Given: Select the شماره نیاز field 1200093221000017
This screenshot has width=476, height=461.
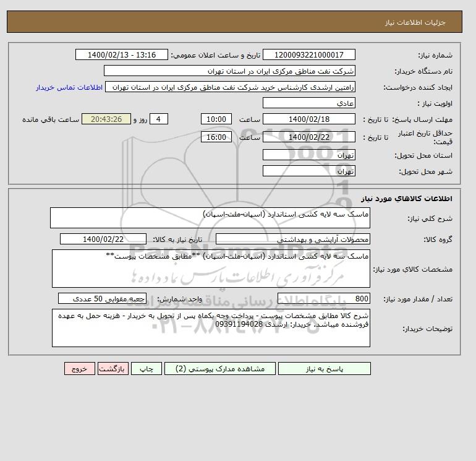Looking at the screenshot, I should [x=308, y=54].
